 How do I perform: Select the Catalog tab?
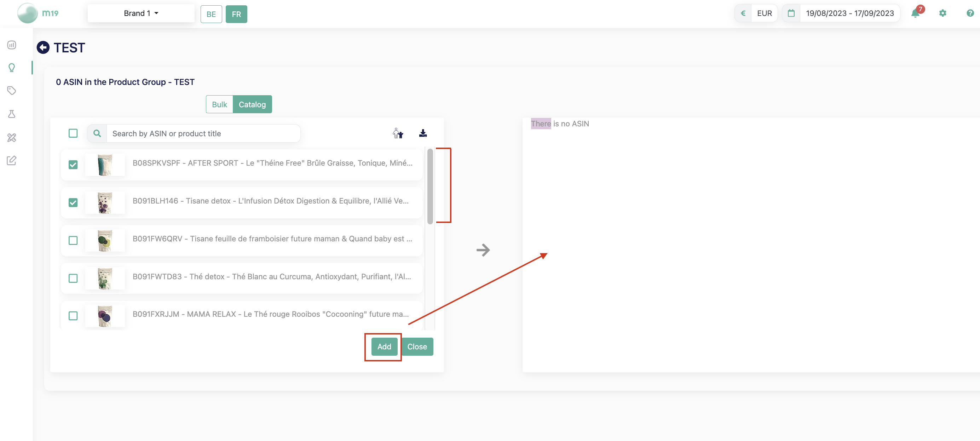tap(252, 104)
